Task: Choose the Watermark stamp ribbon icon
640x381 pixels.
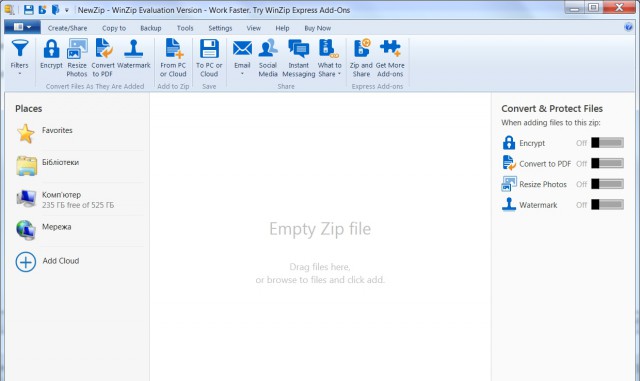Action: [x=133, y=48]
